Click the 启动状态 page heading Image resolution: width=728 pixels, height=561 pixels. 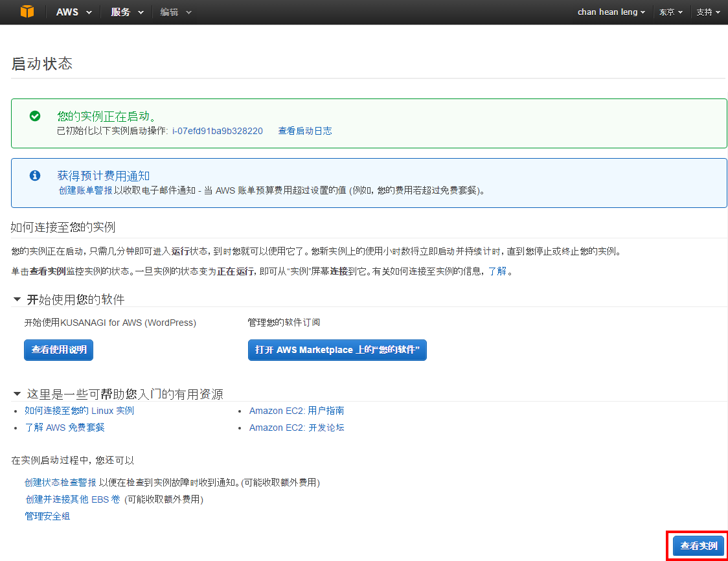42,63
